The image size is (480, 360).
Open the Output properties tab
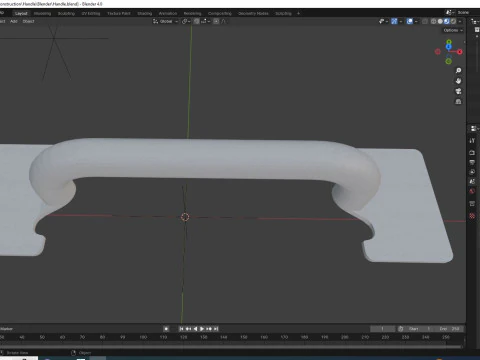click(x=472, y=162)
